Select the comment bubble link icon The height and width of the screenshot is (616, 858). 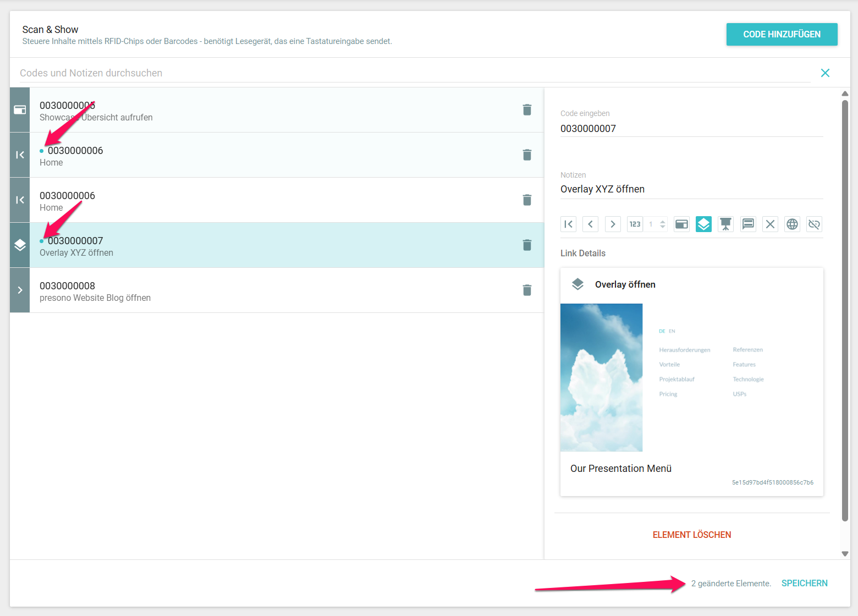(x=748, y=224)
